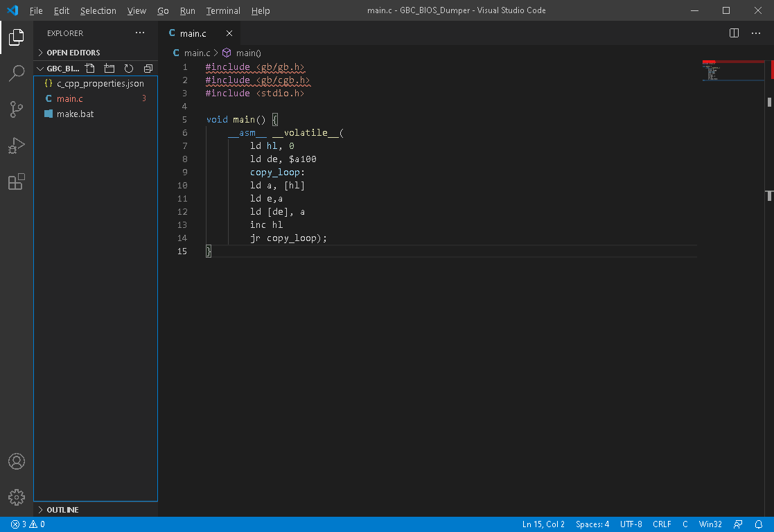Open the Source Control view icon
774x532 pixels.
click(x=17, y=109)
